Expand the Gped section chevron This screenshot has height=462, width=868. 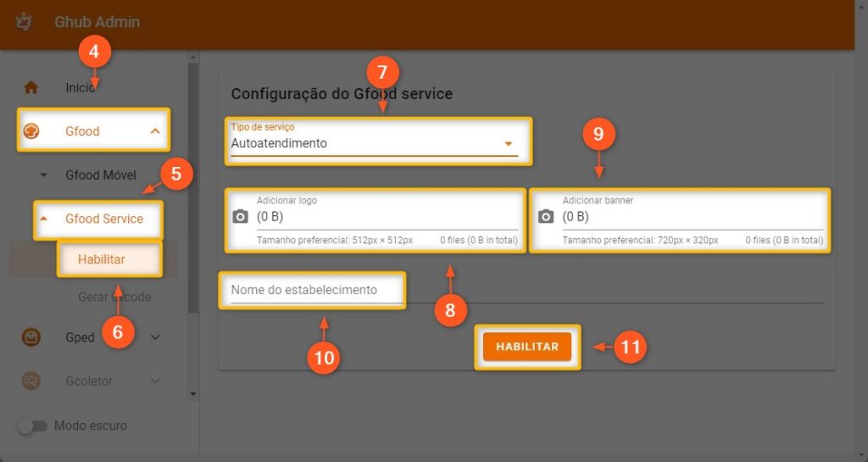point(155,337)
